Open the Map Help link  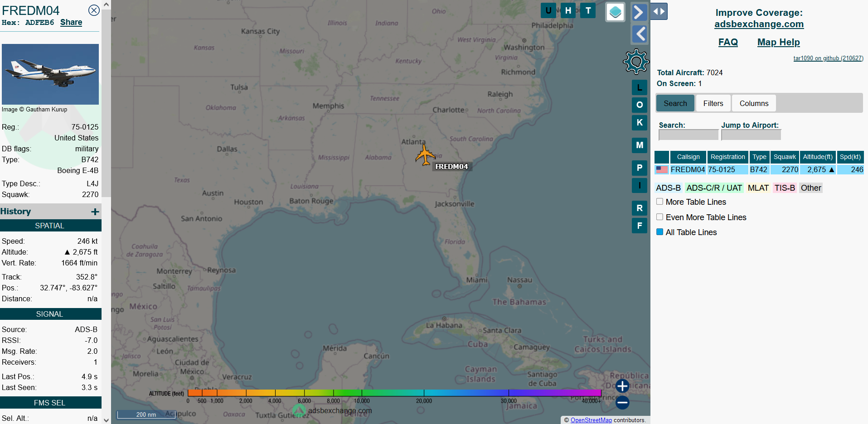click(778, 42)
